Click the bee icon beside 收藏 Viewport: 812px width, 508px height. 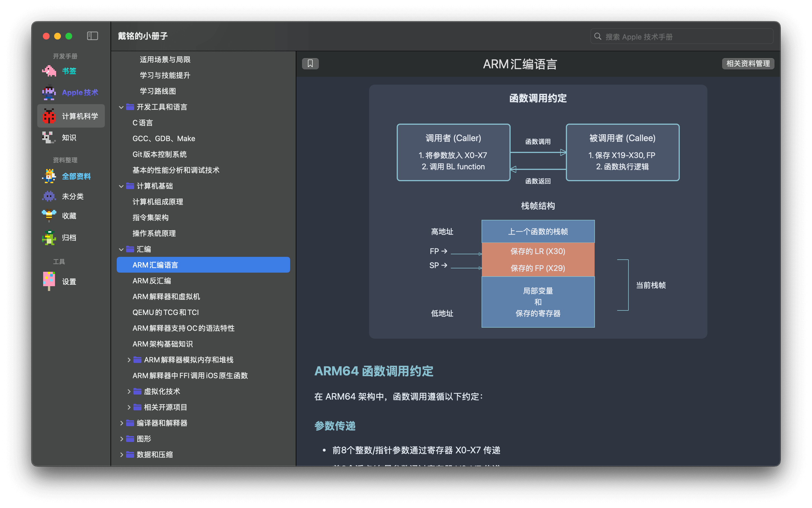click(x=49, y=216)
